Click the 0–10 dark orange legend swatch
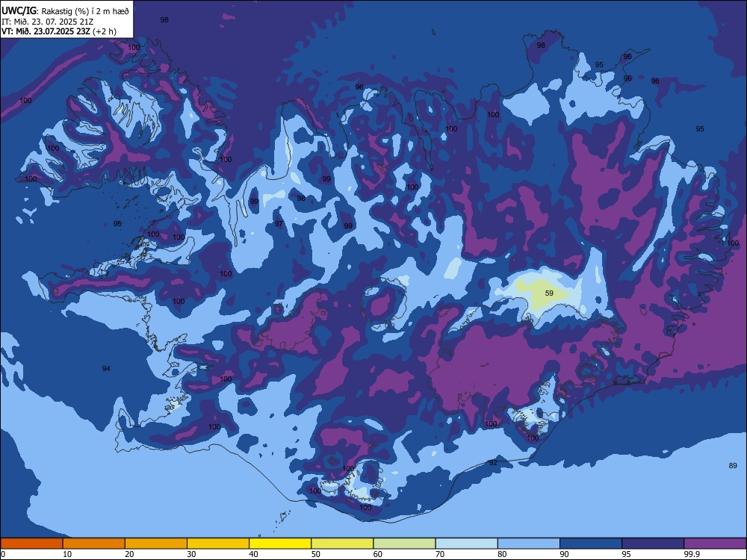 [31, 544]
